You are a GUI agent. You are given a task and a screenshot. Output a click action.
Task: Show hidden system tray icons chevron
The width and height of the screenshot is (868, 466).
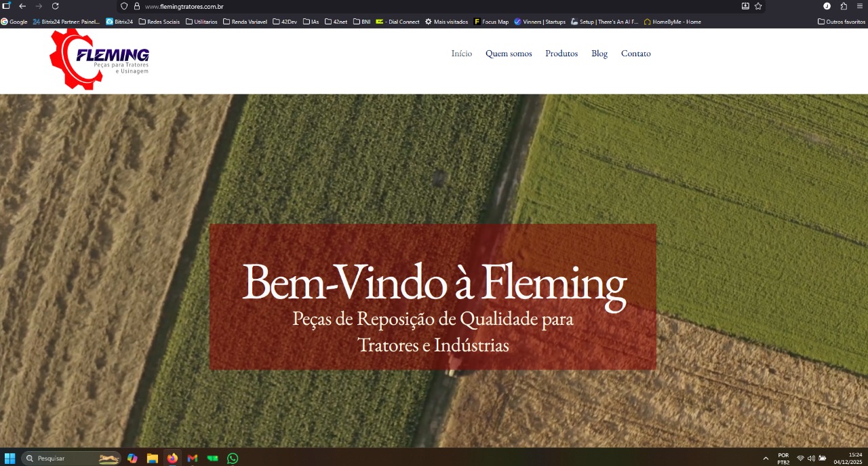[x=766, y=459]
